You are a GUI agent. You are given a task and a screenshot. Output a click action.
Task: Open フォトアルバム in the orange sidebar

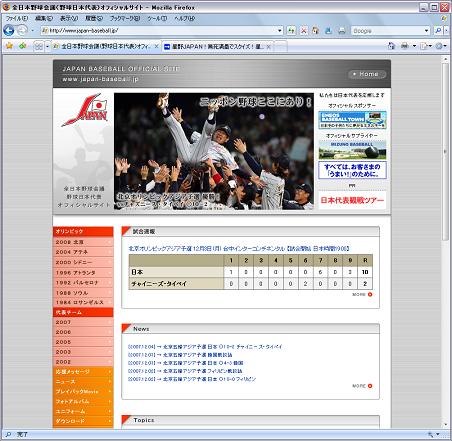tap(83, 401)
